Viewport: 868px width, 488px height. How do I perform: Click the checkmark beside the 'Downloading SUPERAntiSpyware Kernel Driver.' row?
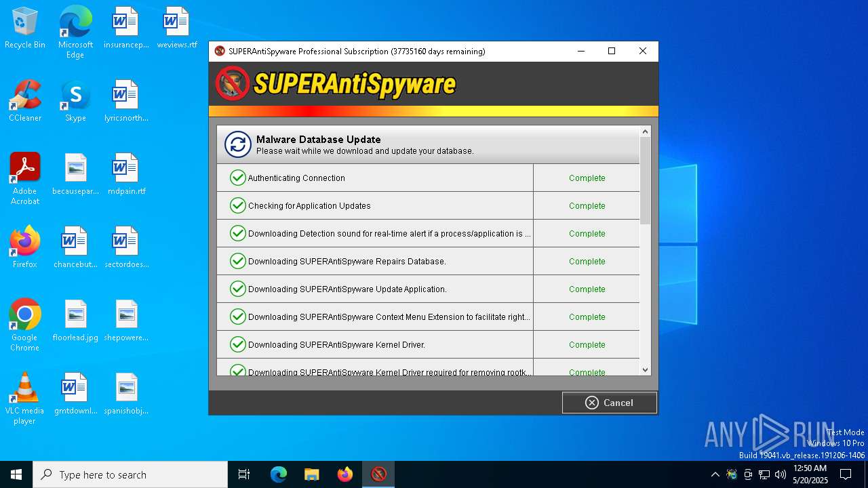click(x=237, y=344)
